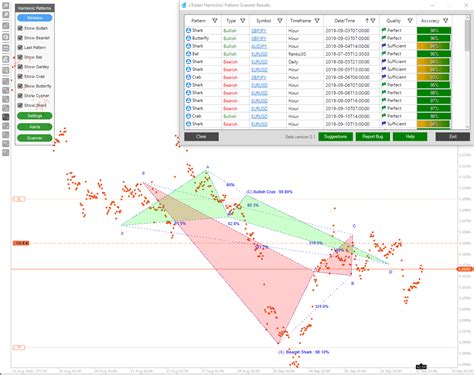Click the sort arrow in Date/Time header

[x=367, y=21]
